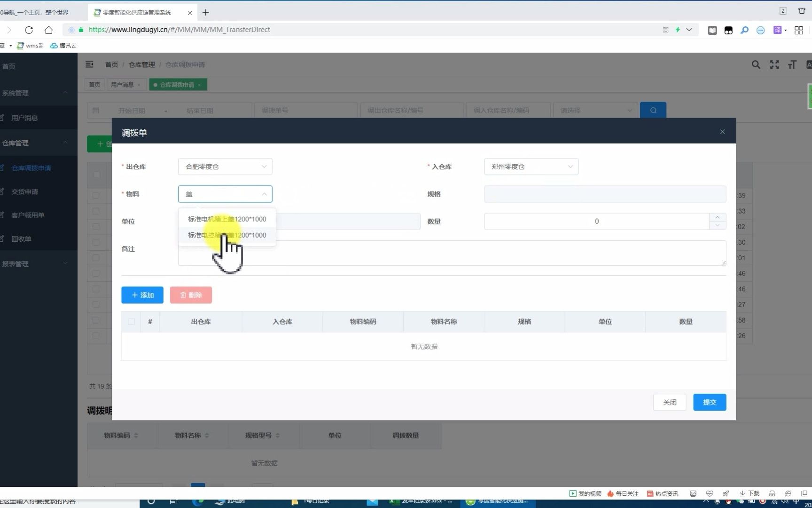Expand the 报表管理 sidebar section
The height and width of the screenshot is (508, 812).
pos(39,263)
